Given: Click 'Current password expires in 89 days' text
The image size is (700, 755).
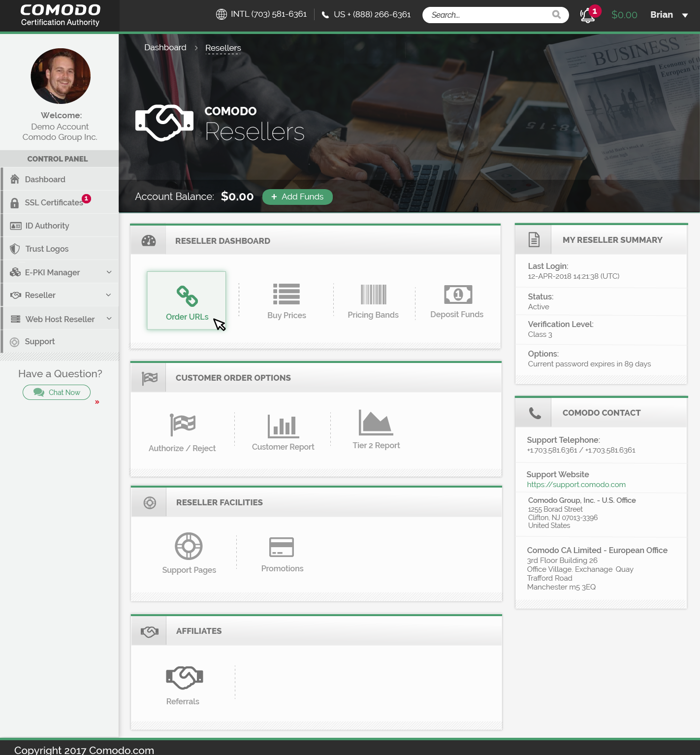Looking at the screenshot, I should point(589,363).
